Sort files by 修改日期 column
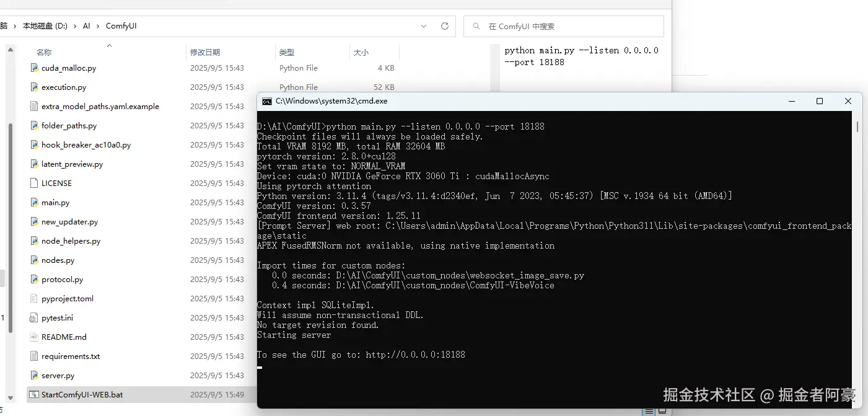868x416 pixels. tap(205, 52)
